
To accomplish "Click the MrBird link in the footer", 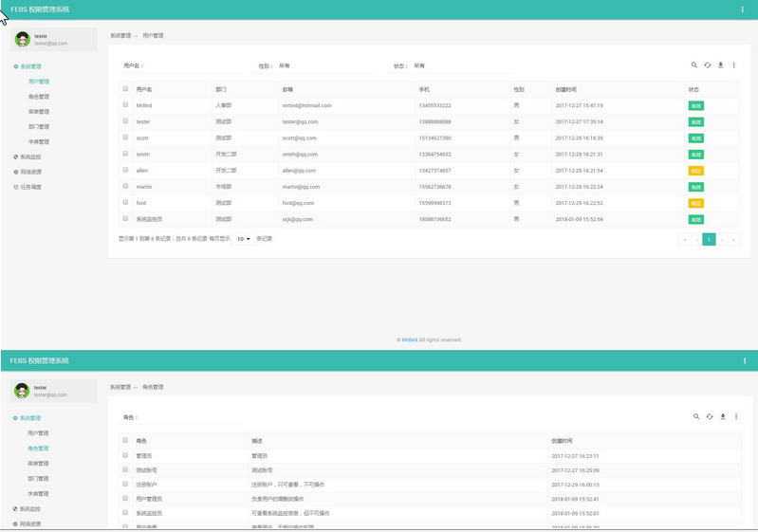I will 409,339.
